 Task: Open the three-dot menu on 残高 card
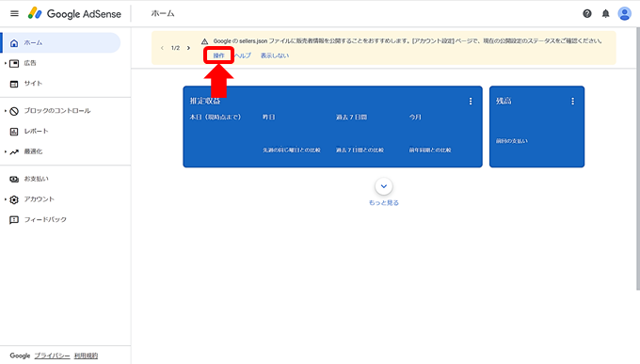572,102
